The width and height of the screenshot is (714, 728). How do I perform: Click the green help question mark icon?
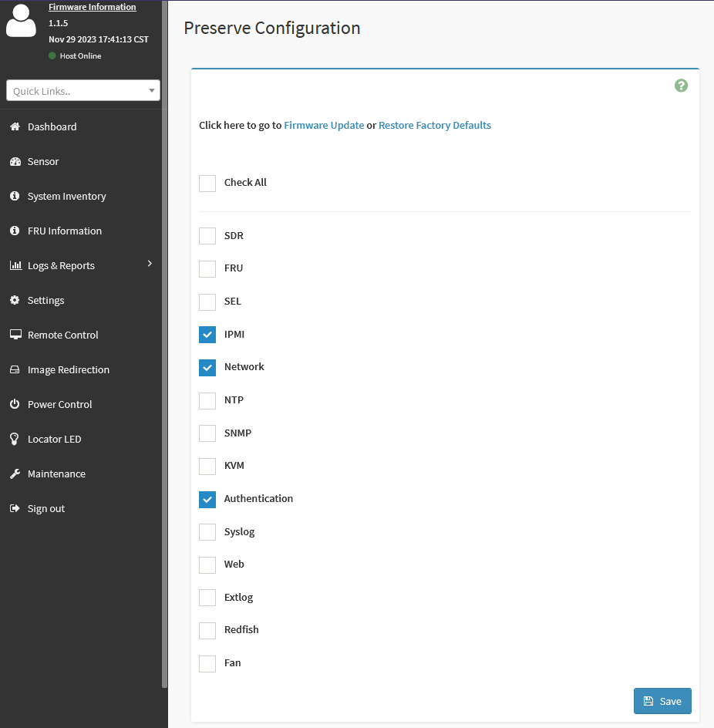tap(681, 86)
